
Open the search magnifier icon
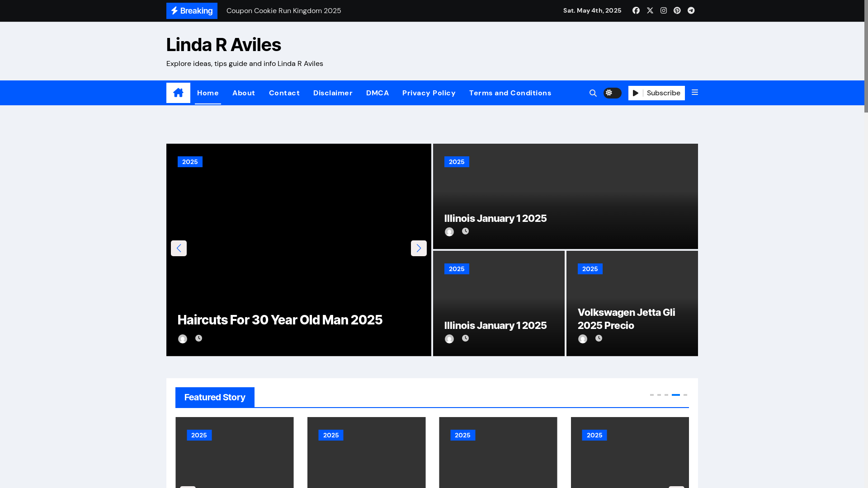click(x=593, y=93)
